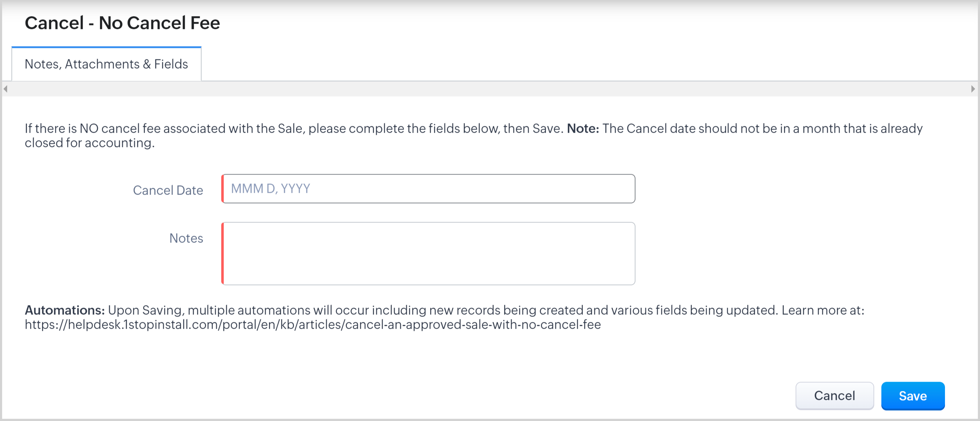Viewport: 980px width, 421px height.
Task: Click the bold "Note:" text
Action: pyautogui.click(x=583, y=129)
